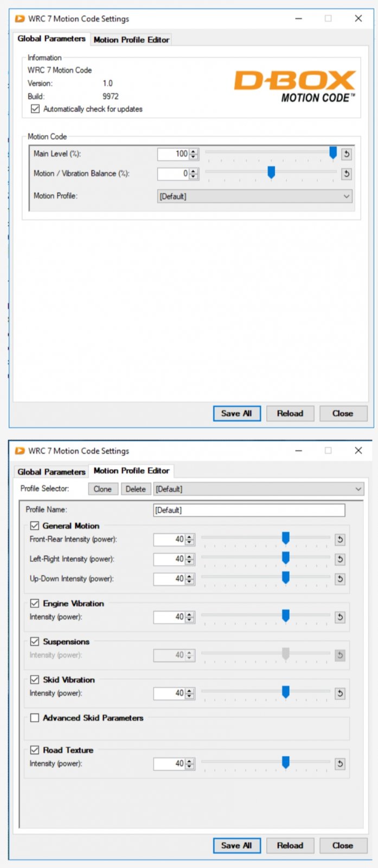The width and height of the screenshot is (378, 868).
Task: Increase the Front-Rear Intensity spinner value
Action: point(189,537)
